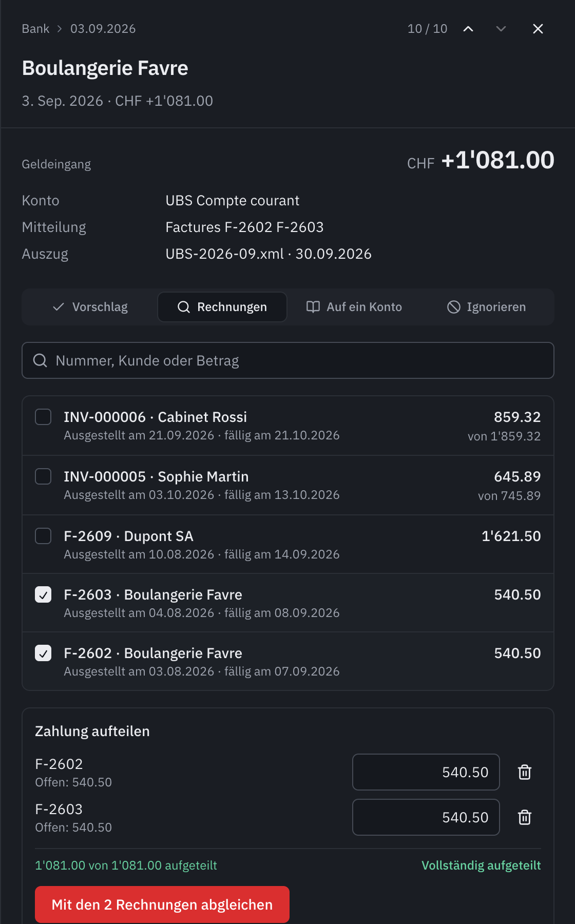Go to previous transaction with up chevron
This screenshot has width=575, height=924.
click(468, 29)
